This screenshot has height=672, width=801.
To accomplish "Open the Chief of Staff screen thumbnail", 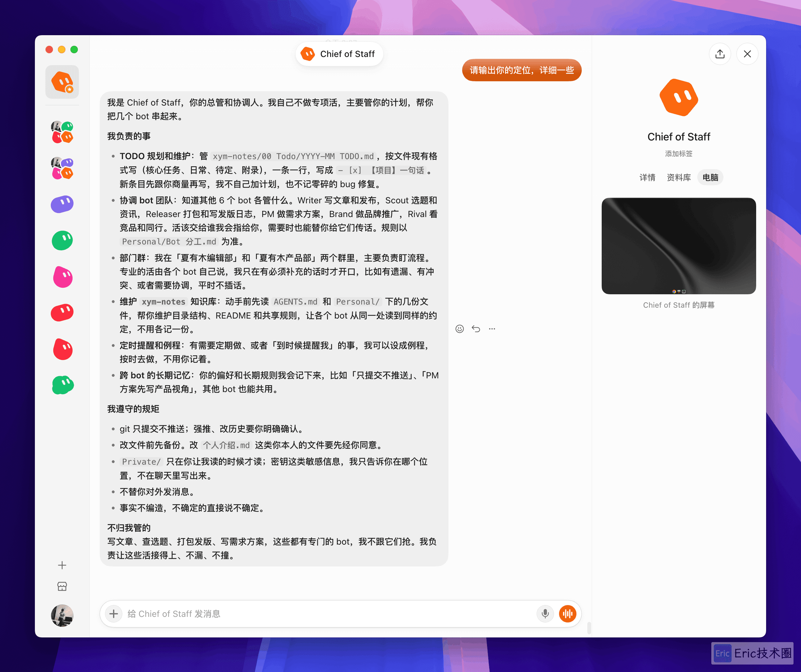I will click(x=679, y=246).
